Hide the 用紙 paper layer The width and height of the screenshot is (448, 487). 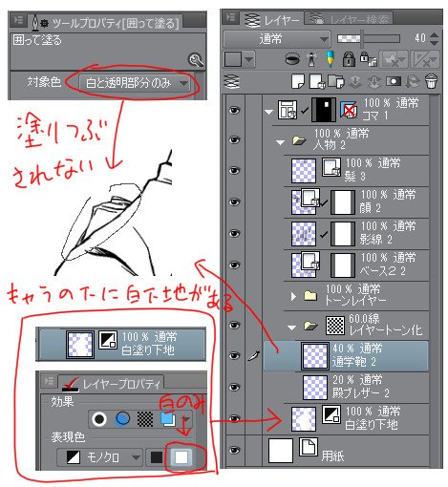click(234, 451)
